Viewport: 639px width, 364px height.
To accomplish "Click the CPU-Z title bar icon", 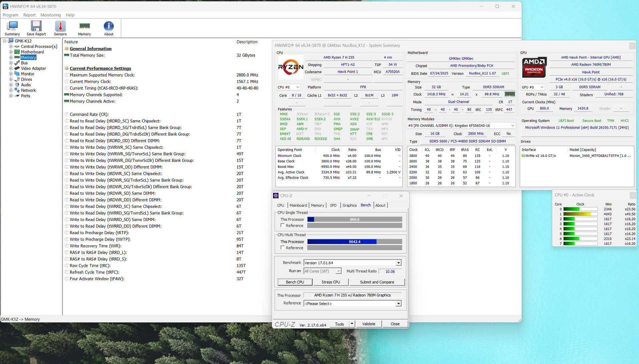I will (x=276, y=196).
